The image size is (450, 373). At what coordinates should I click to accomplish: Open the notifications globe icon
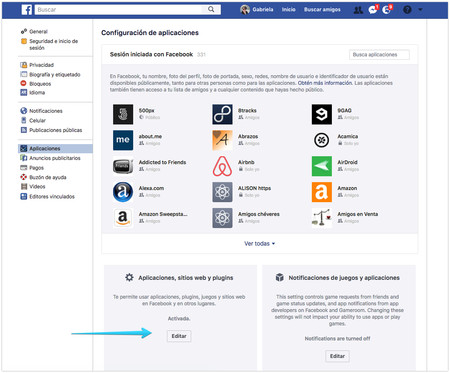pos(387,10)
